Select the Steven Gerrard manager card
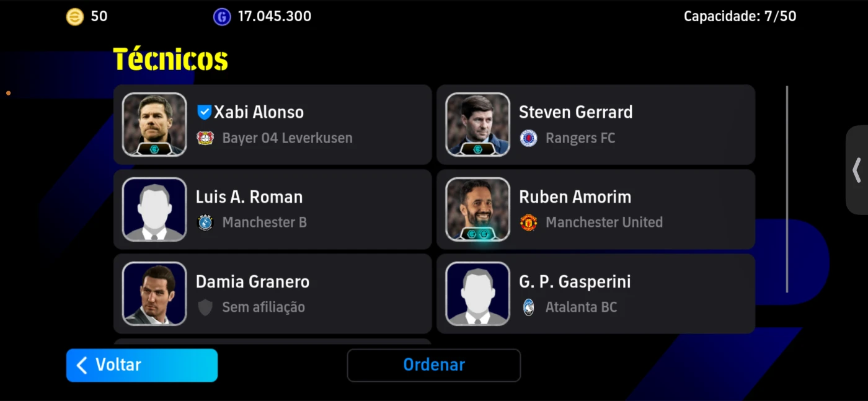Viewport: 868px width, 401px height. (596, 125)
